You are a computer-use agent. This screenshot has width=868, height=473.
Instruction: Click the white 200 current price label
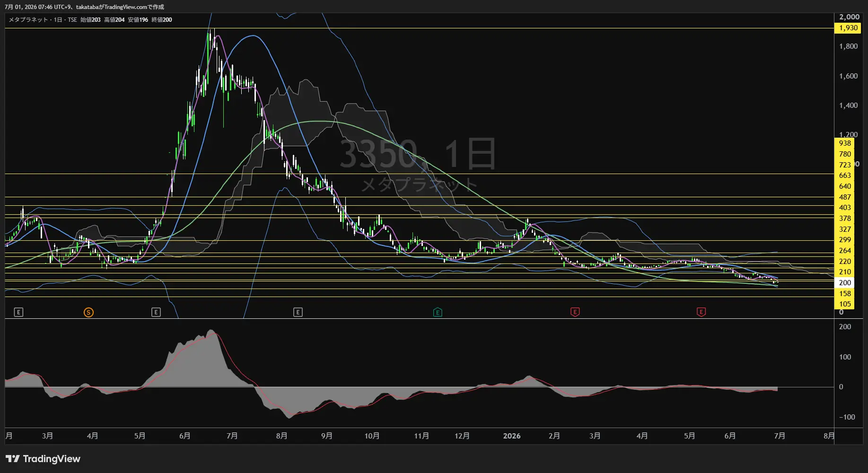click(844, 283)
